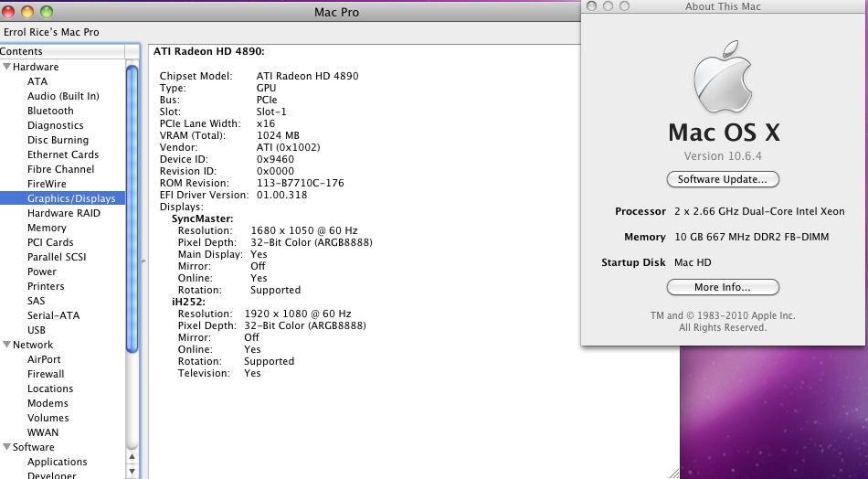Open PCI Cards entry
Screen dimensions: 868x479
pyautogui.click(x=50, y=242)
